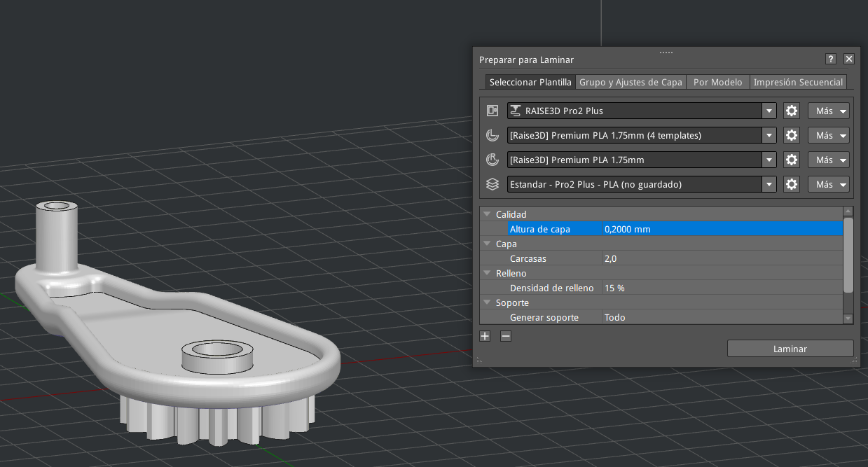This screenshot has height=467, width=868.
Task: Select the Generar soporte row
Action: (661, 317)
